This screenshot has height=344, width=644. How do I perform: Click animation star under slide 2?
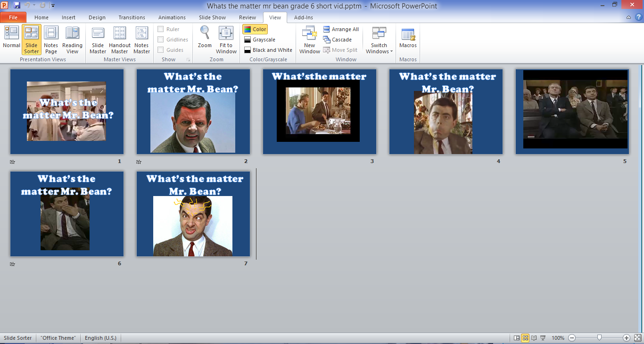coord(139,162)
